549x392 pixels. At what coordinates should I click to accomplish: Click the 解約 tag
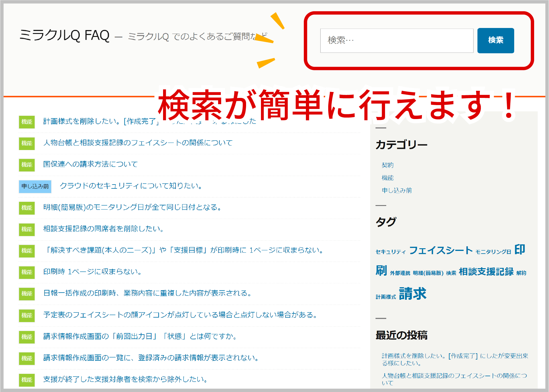[x=521, y=273]
